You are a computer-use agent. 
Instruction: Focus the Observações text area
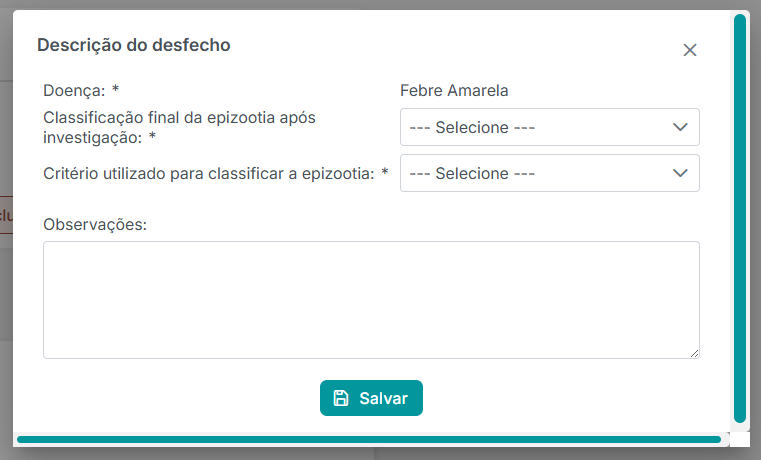(x=371, y=300)
